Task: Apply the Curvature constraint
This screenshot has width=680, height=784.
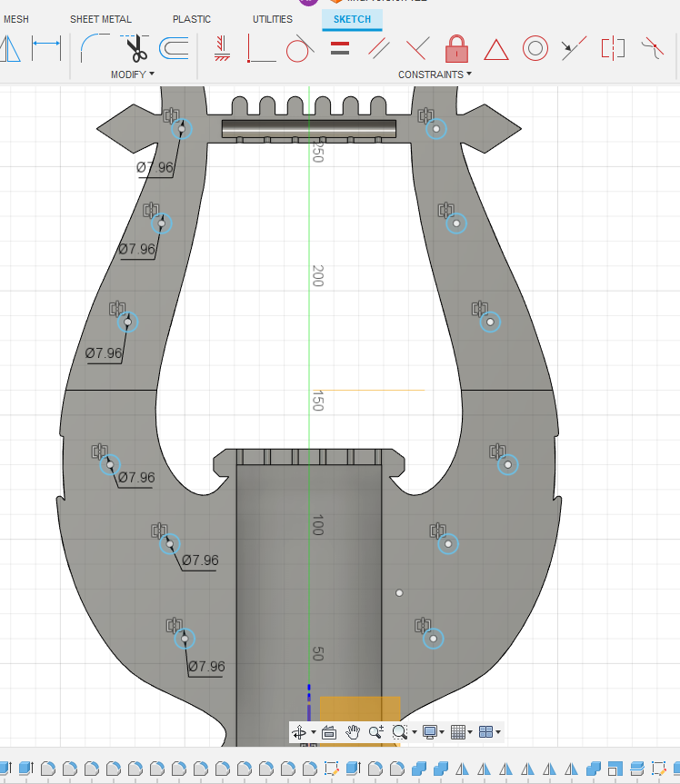Action: (653, 48)
